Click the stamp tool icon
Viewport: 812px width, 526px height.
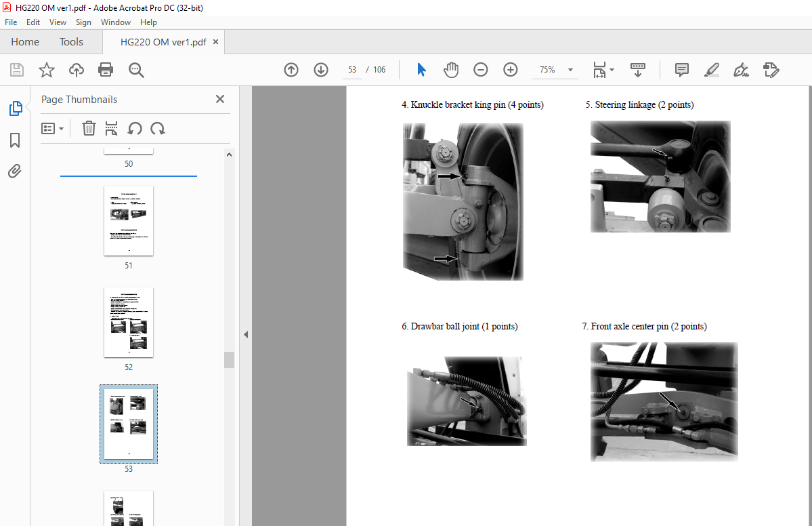coord(771,69)
